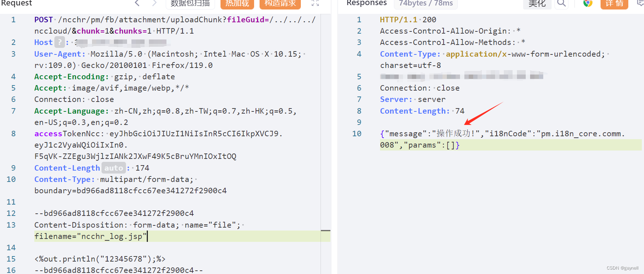
Task: Open search in the Responses panel
Action: [561, 3]
